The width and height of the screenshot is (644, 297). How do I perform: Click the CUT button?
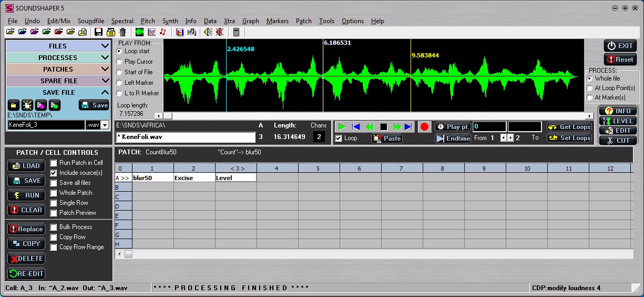[618, 141]
